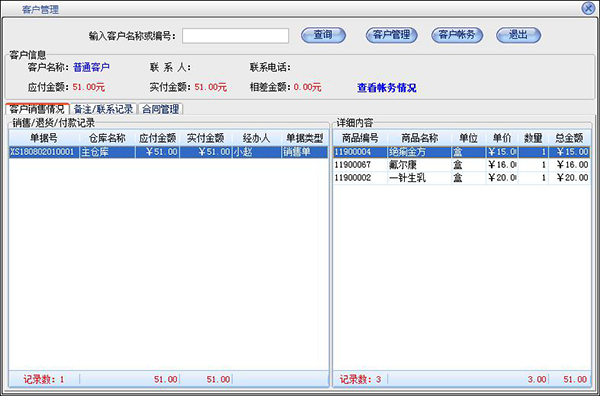Sort by the 仓库名称 column header
This screenshot has width=600, height=396.
point(107,138)
